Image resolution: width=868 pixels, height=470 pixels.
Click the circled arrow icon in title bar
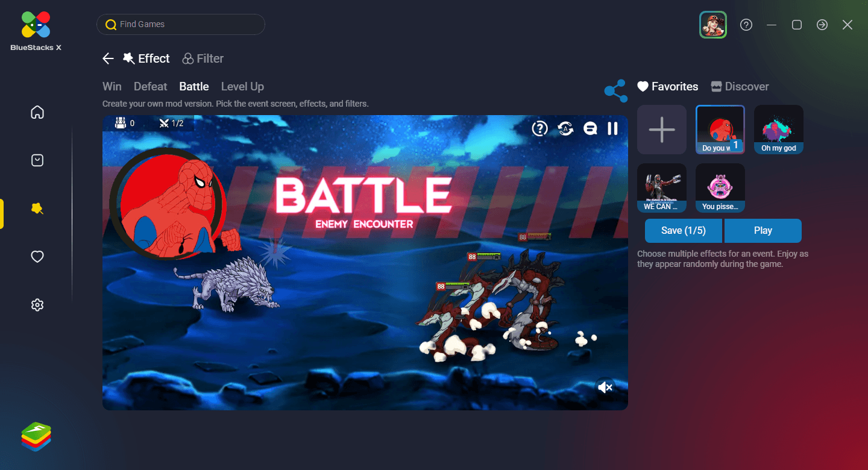click(822, 25)
